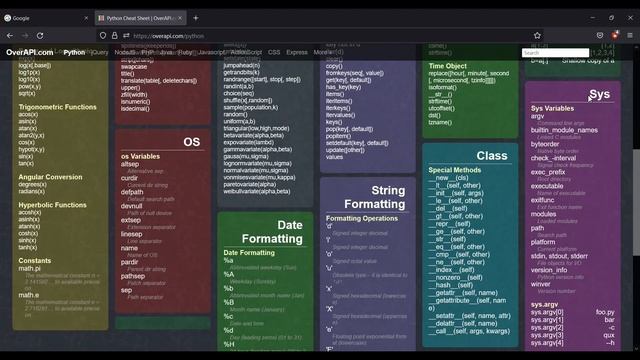Close the Google tab
This screenshot has width=640, height=360.
click(86, 18)
